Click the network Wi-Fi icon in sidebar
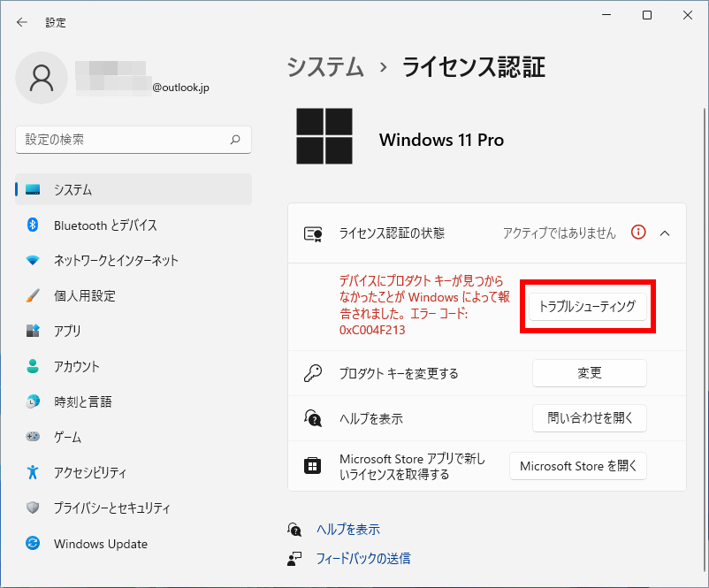 click(33, 261)
